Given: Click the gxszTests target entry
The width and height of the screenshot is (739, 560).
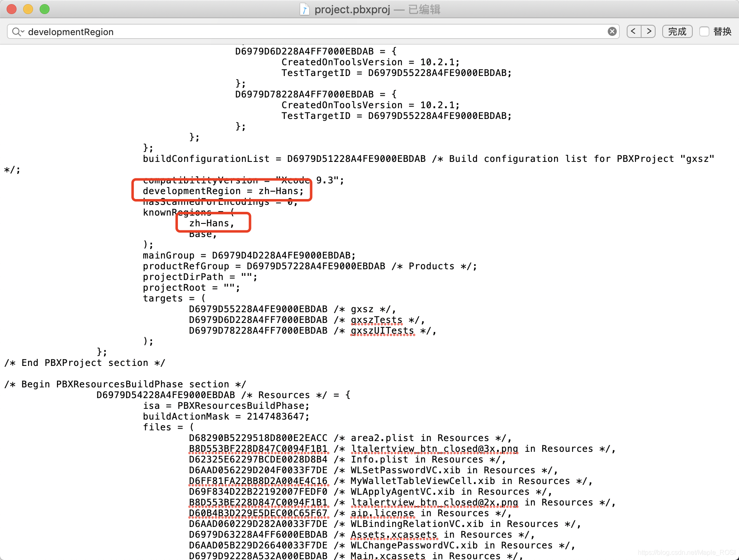Looking at the screenshot, I should (x=307, y=320).
